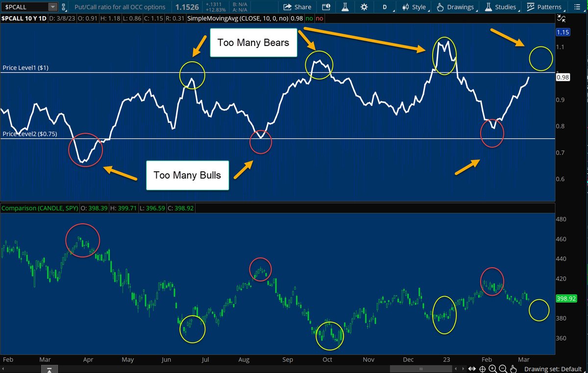Click the collapse price axis arrows icon
Viewport: 588px width, 373px height.
click(562, 19)
